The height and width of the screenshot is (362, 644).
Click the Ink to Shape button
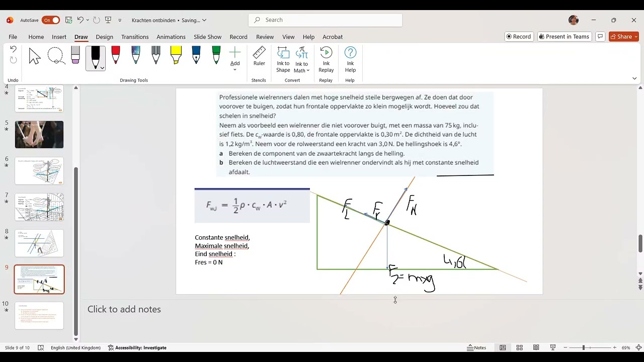(283, 60)
